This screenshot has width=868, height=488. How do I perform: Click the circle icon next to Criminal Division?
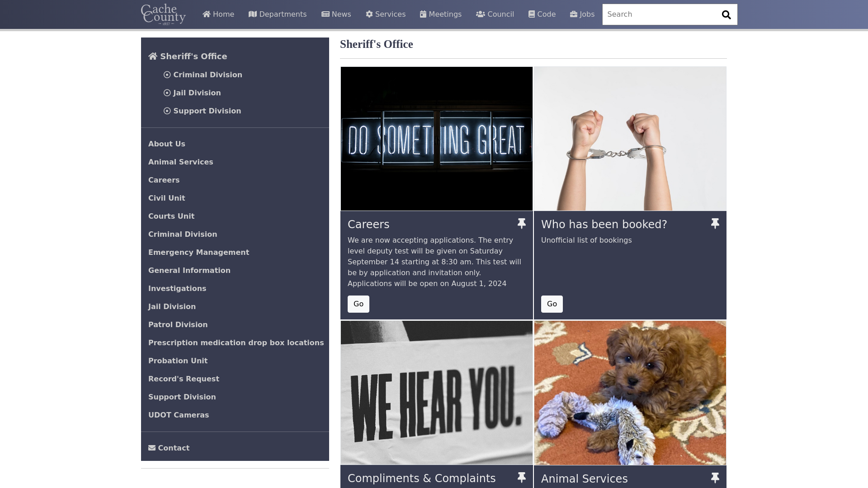[167, 75]
